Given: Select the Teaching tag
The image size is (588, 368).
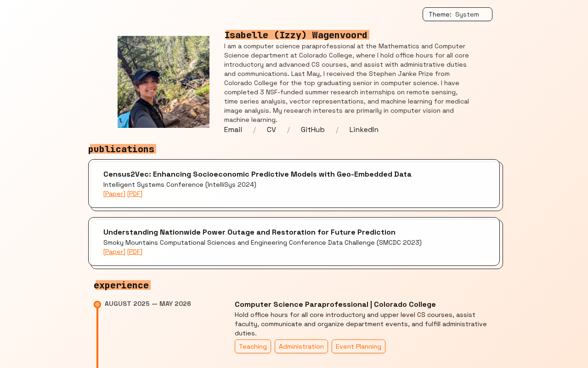Looking at the screenshot, I should 253,346.
